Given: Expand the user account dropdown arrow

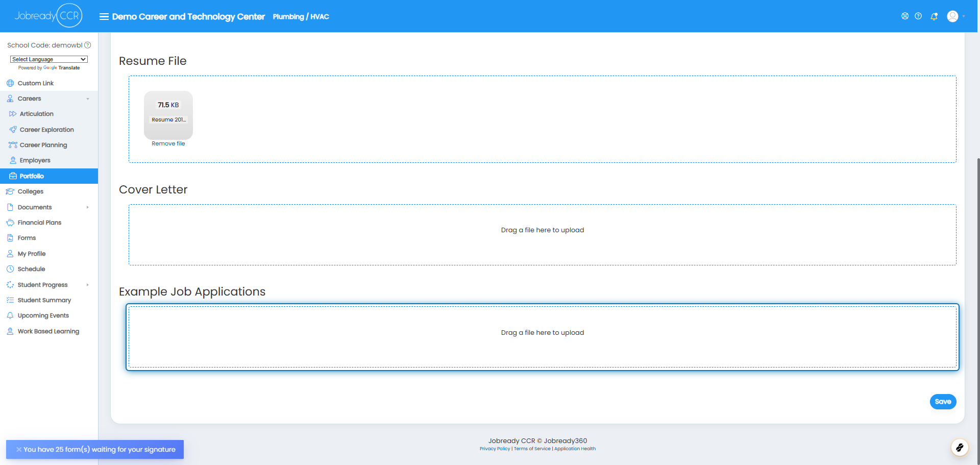Looking at the screenshot, I should pyautogui.click(x=964, y=16).
